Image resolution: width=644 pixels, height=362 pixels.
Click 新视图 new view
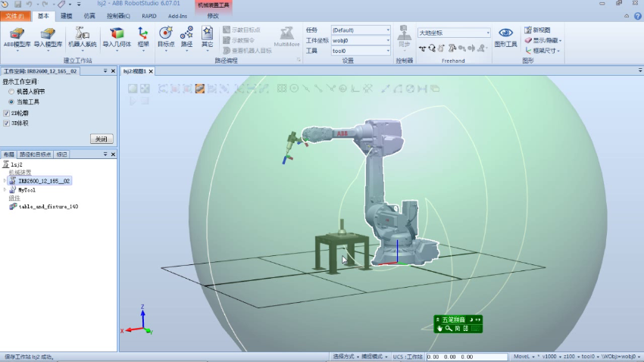[538, 30]
